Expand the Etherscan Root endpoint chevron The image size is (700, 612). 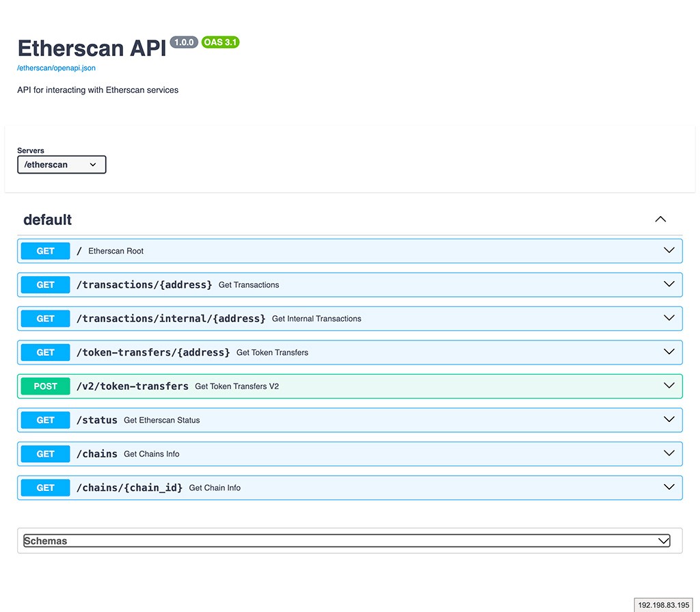[669, 250]
